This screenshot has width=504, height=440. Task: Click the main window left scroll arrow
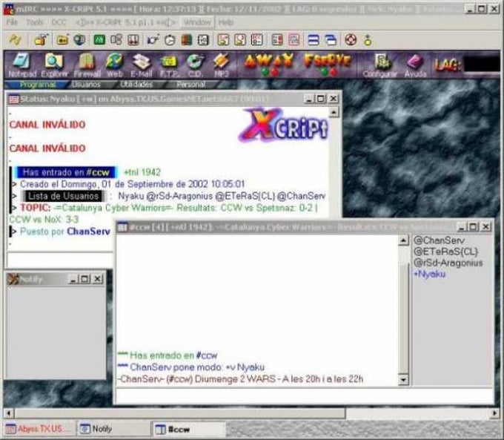tap(9, 413)
